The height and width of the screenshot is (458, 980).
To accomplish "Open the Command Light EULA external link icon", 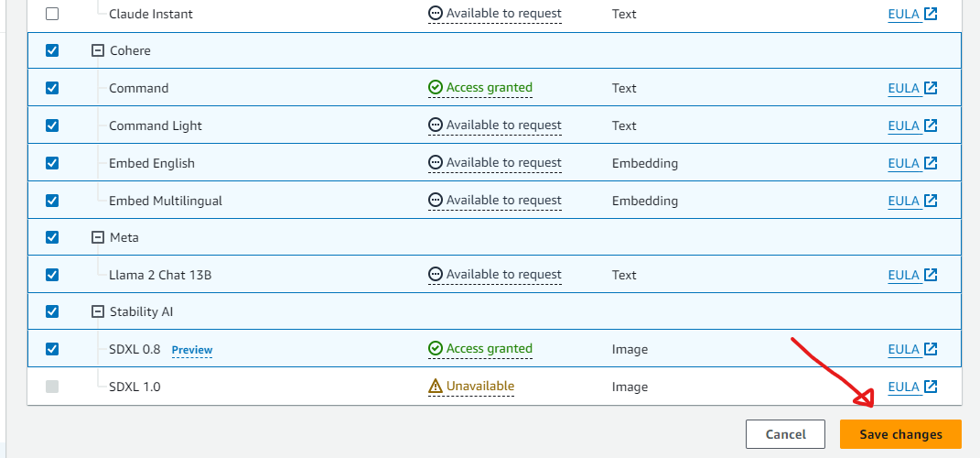I will pyautogui.click(x=931, y=125).
